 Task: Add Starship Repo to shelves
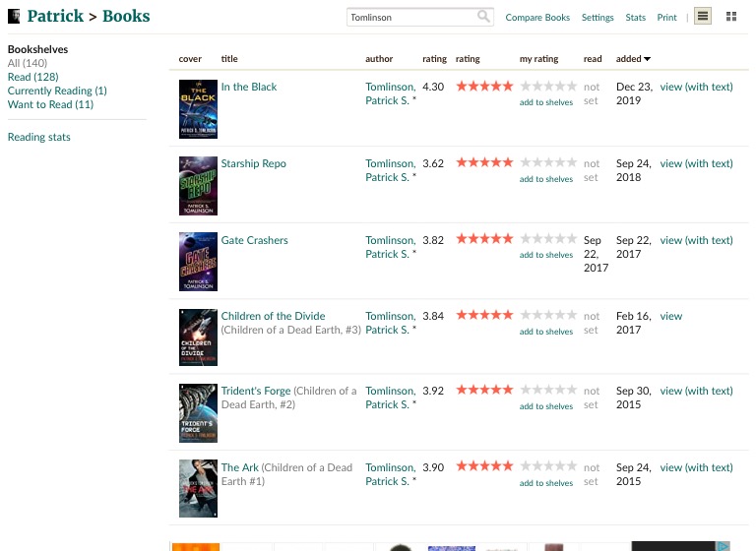(x=546, y=179)
